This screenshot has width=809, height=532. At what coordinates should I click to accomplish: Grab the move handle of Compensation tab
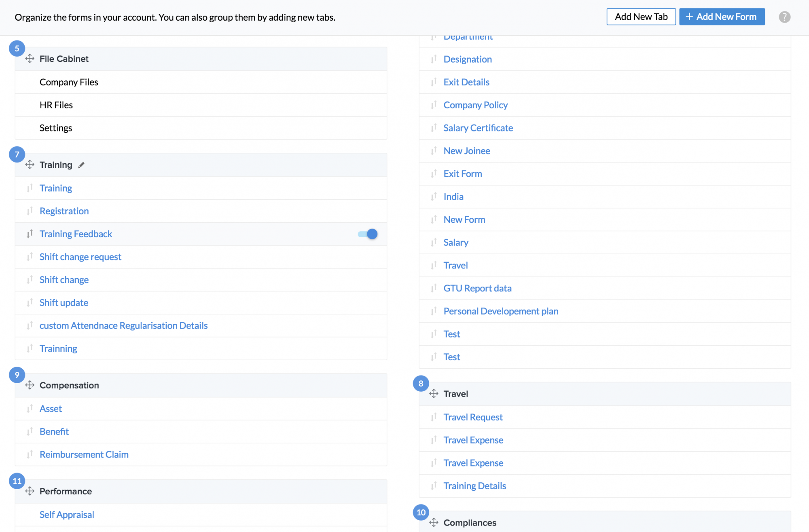pos(30,385)
